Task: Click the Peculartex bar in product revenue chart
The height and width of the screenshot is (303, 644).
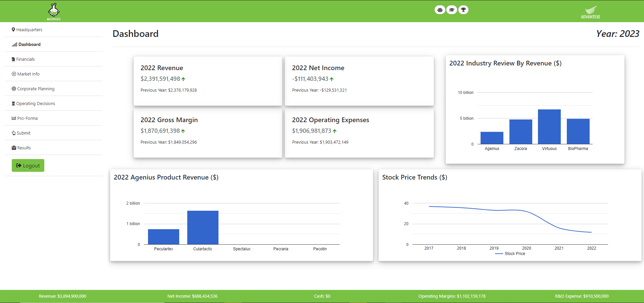Action: (163, 237)
